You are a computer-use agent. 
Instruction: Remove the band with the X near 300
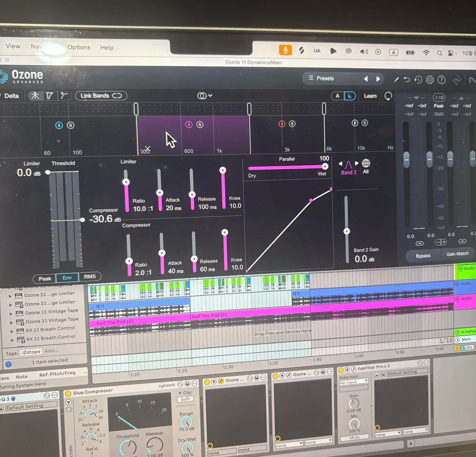pos(147,148)
